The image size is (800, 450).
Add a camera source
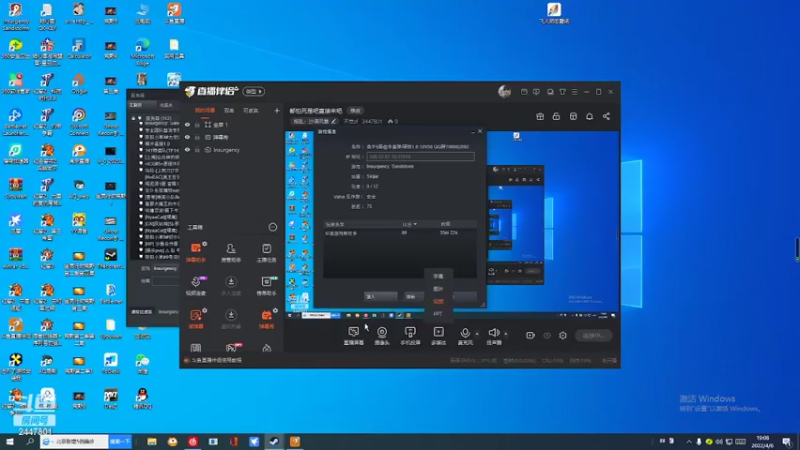[x=382, y=336]
